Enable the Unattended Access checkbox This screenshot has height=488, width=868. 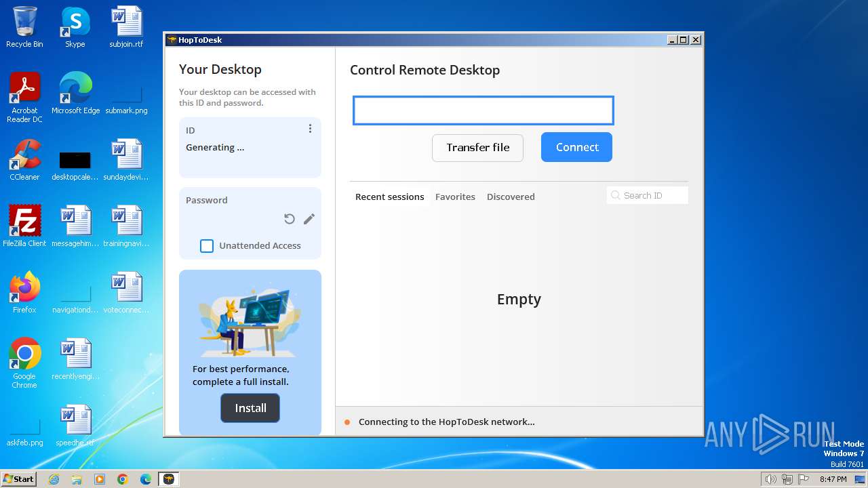(x=207, y=245)
